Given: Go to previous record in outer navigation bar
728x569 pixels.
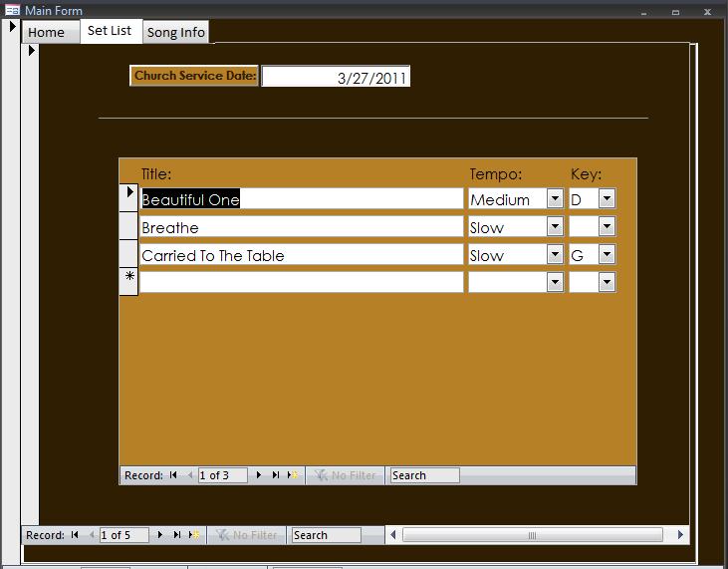Looking at the screenshot, I should (x=91, y=535).
